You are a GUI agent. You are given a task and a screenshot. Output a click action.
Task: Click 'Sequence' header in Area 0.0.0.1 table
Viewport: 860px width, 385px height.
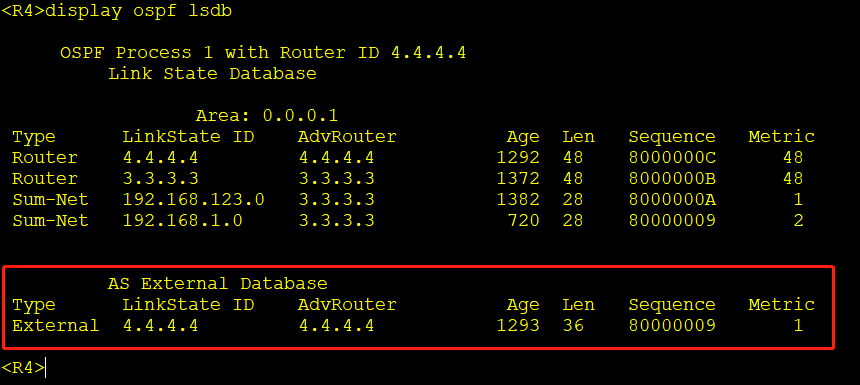pyautogui.click(x=672, y=137)
